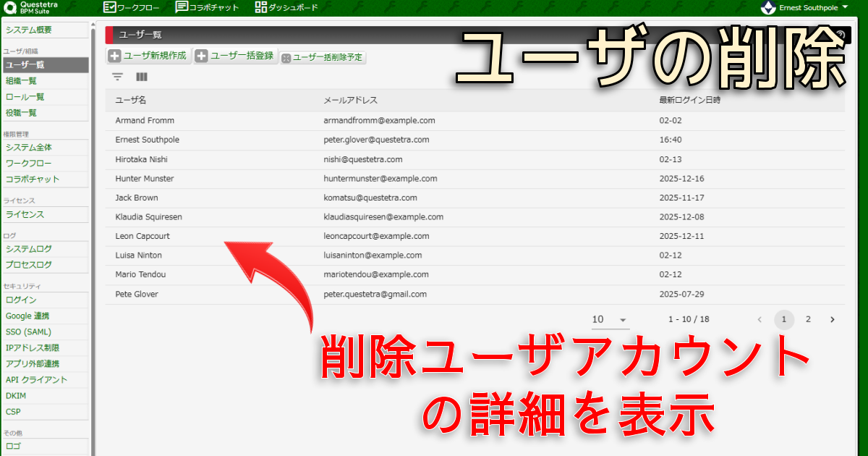Open the Mario Tendou user row
868x456 pixels.
(475, 274)
